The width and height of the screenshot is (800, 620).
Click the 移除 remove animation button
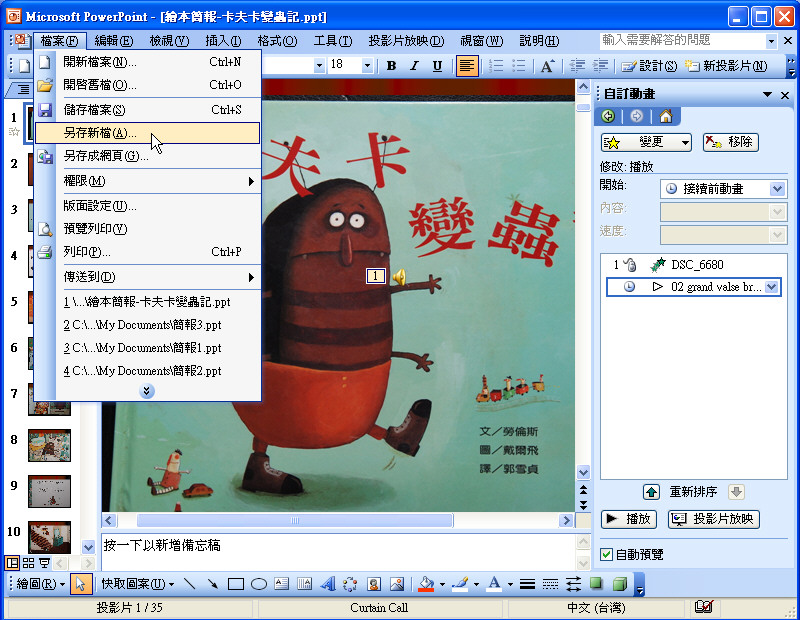click(731, 142)
